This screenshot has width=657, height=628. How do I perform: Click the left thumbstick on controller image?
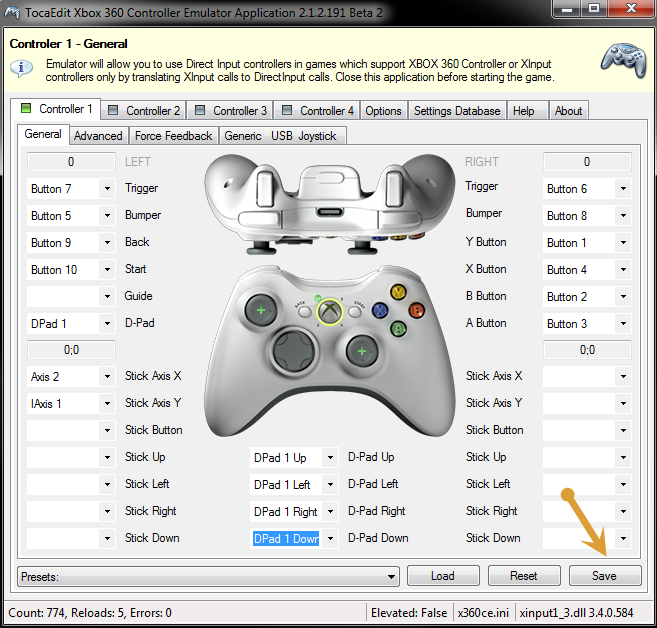(x=261, y=310)
